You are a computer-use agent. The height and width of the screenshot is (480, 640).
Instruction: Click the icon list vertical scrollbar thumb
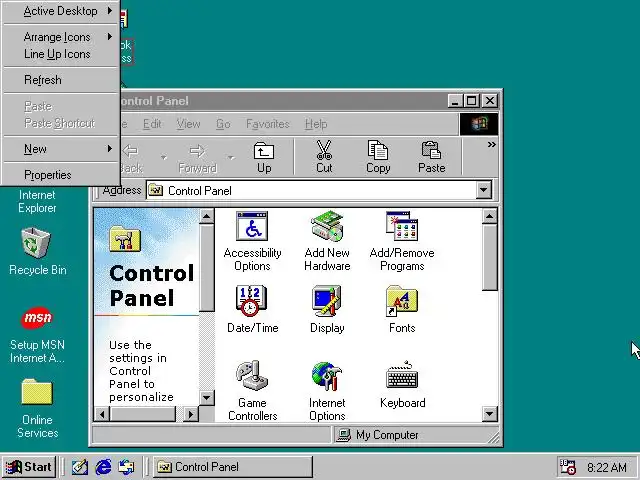click(489, 257)
